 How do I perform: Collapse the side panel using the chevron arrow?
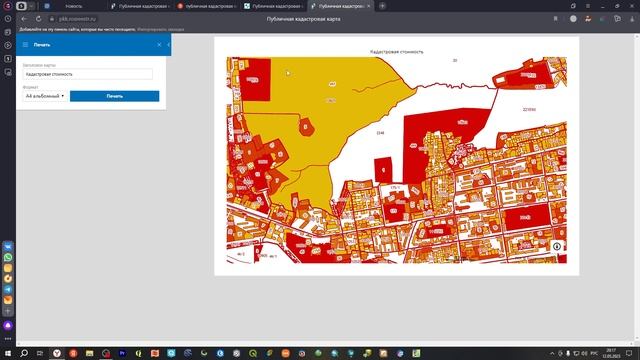pyautogui.click(x=169, y=44)
